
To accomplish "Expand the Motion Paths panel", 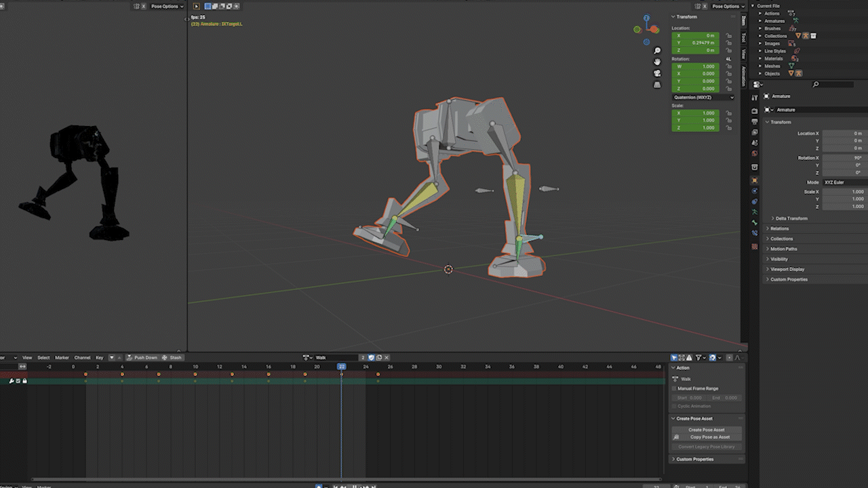I will point(783,249).
